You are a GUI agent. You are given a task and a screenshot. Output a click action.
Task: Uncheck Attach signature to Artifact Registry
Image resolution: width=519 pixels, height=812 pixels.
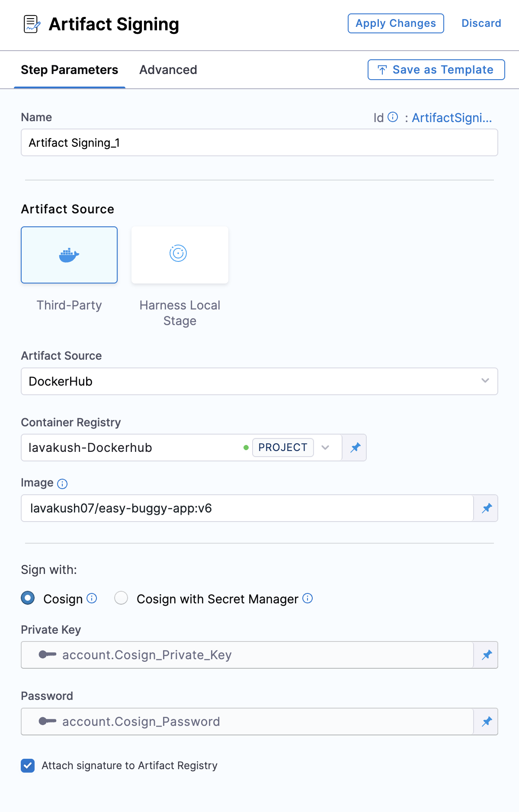point(28,766)
